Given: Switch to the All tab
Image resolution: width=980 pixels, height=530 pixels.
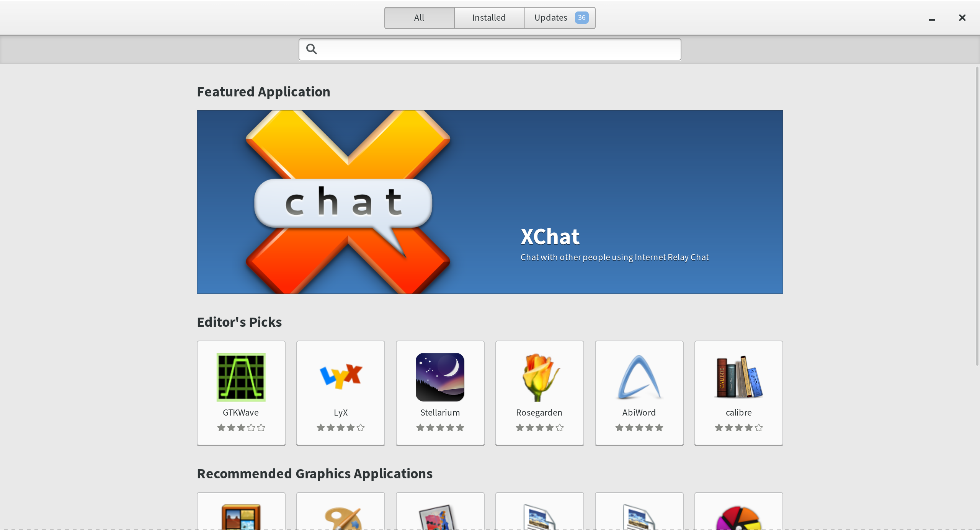Looking at the screenshot, I should 419,18.
